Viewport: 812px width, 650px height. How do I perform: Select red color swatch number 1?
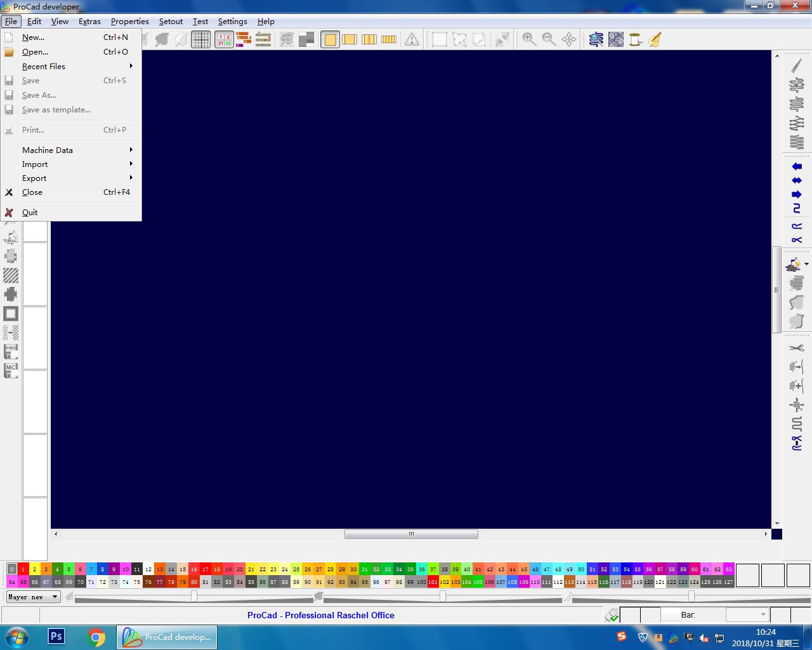(23, 569)
